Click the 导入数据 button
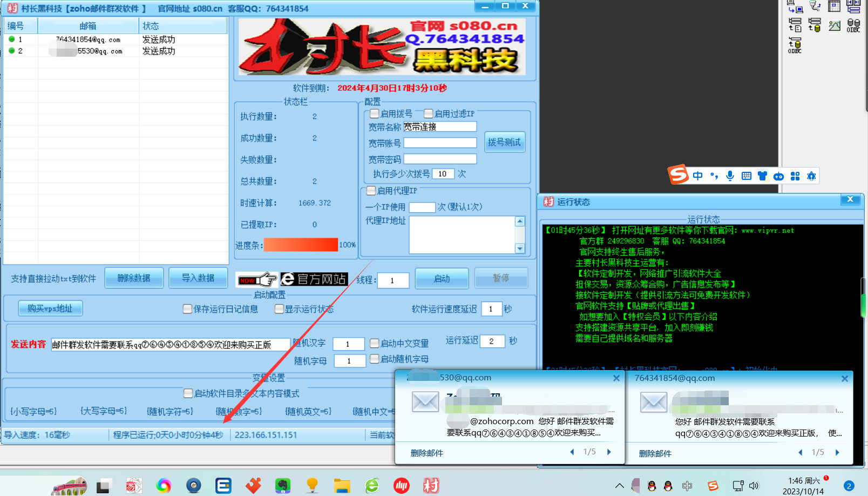Screen dimensions: 868x496 198,278
